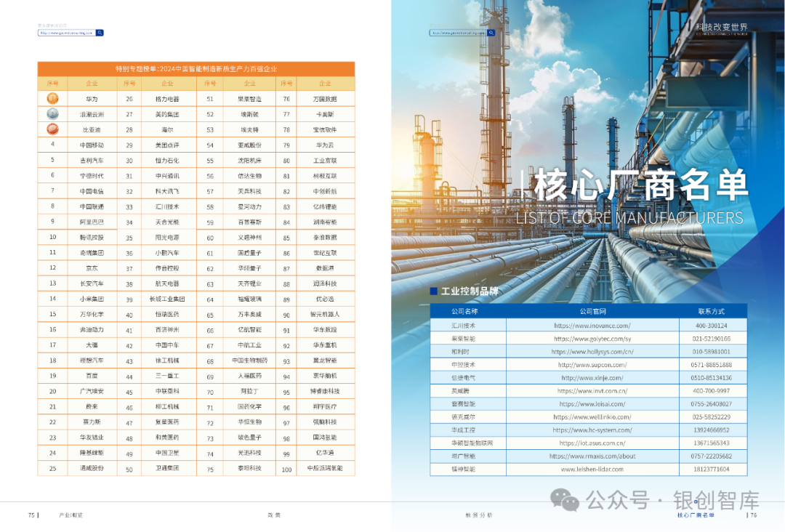
Task: Select the 国盾量子 cell at rank 61
Action: coord(249,253)
